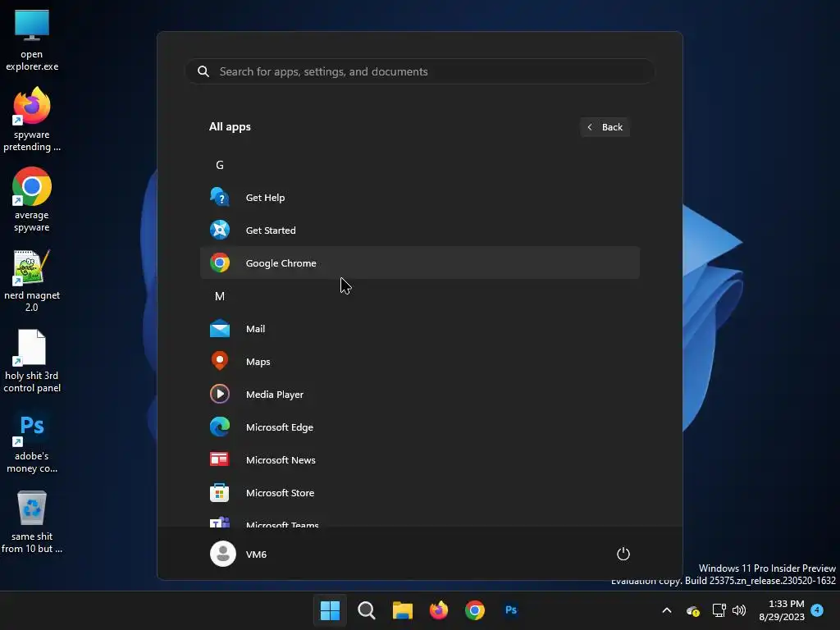Click the 'Microsoft Store' label text
The image size is (840, 630).
281,492
